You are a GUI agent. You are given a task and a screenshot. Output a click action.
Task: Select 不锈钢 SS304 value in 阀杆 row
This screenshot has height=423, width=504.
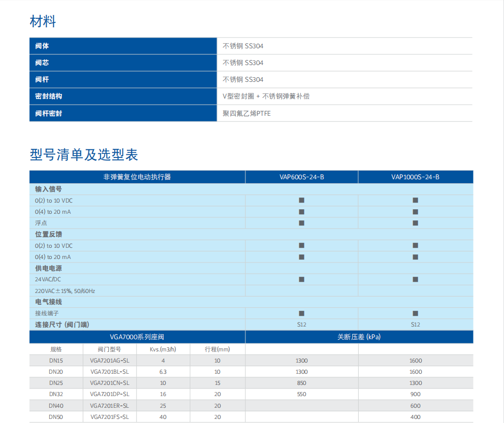click(243, 79)
